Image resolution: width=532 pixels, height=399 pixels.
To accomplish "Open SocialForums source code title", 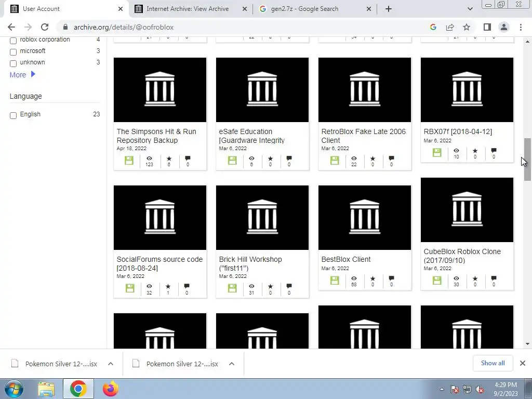I will 159,263.
